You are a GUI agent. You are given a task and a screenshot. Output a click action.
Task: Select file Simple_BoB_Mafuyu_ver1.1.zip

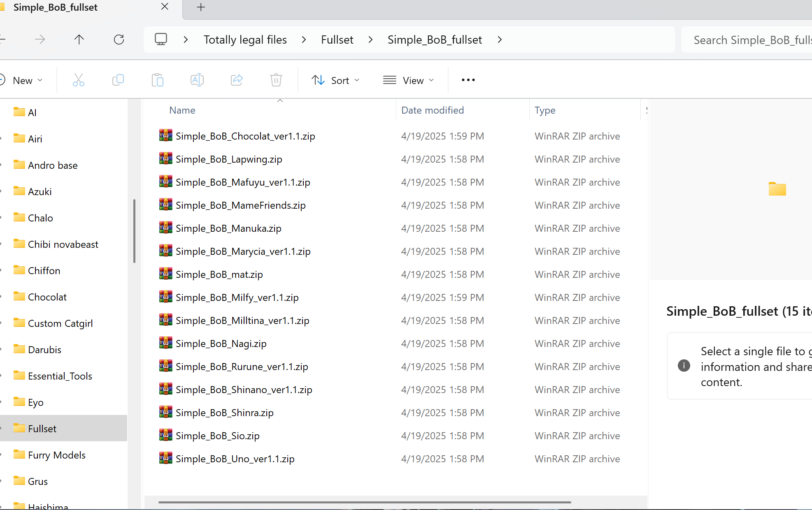(x=243, y=182)
